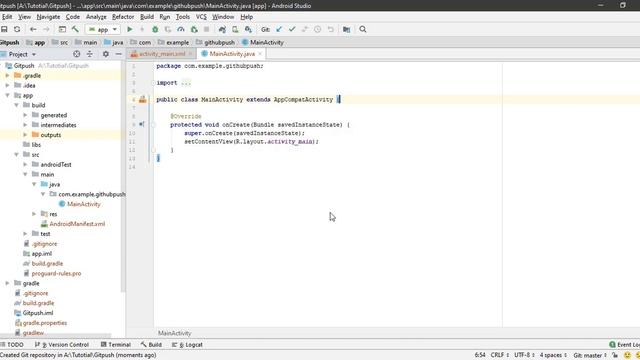Viewport: 640px width, 360px height.
Task: Collapse the src folder
Action: point(16,155)
